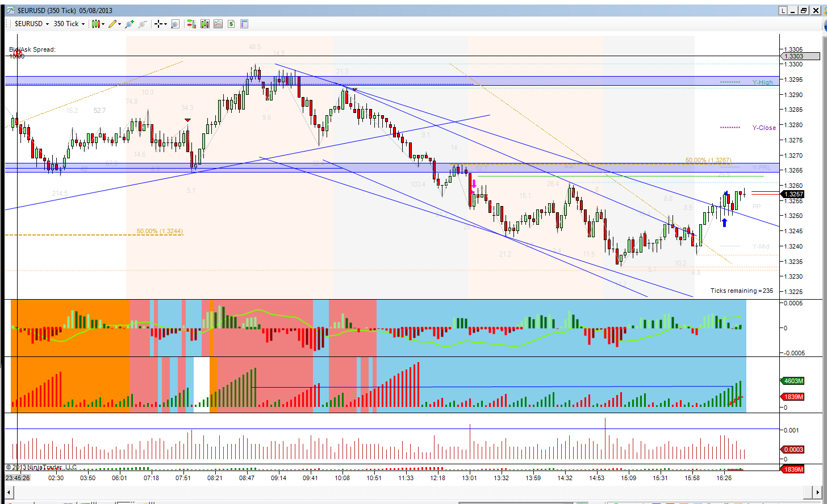The height and width of the screenshot is (504, 827).
Task: Click the Ticks remaining = 235 text
Action: coord(742,291)
